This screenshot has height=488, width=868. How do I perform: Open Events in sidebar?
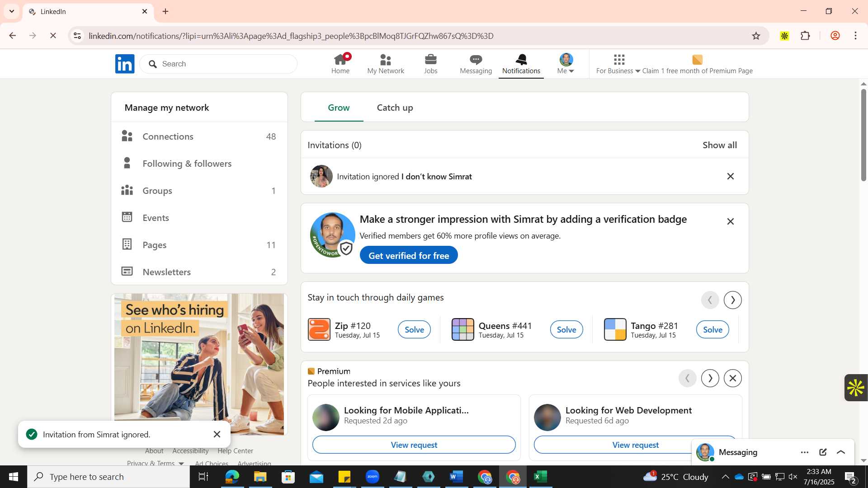[x=199, y=218]
